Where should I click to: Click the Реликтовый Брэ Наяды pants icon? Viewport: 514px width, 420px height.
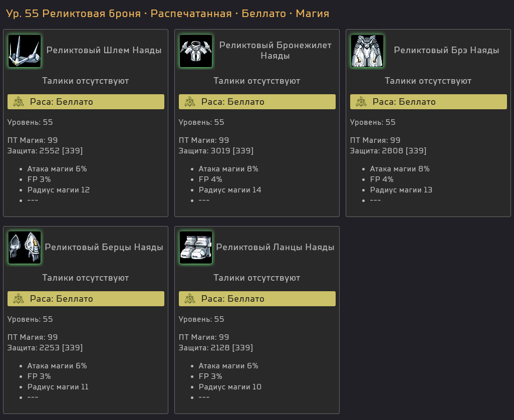tap(367, 51)
